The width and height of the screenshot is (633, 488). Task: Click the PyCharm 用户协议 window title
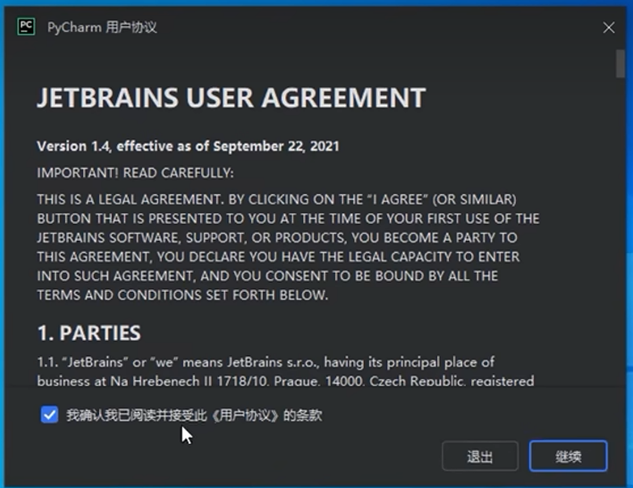pyautogui.click(x=102, y=27)
